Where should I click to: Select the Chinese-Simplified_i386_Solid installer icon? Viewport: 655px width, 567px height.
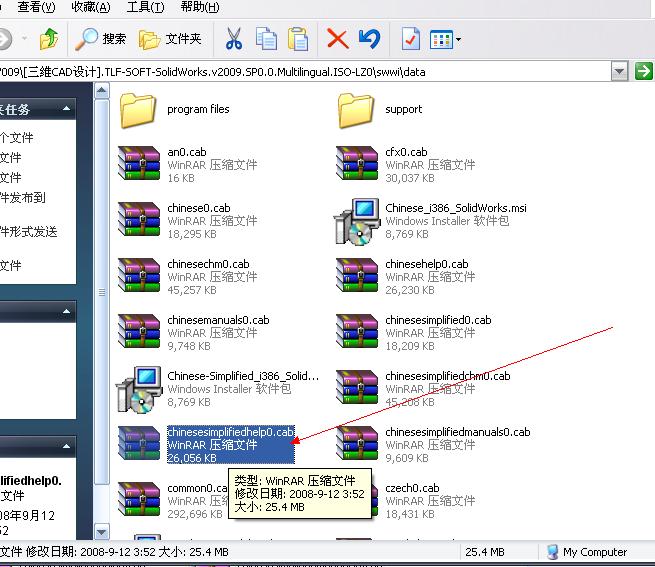tap(139, 389)
